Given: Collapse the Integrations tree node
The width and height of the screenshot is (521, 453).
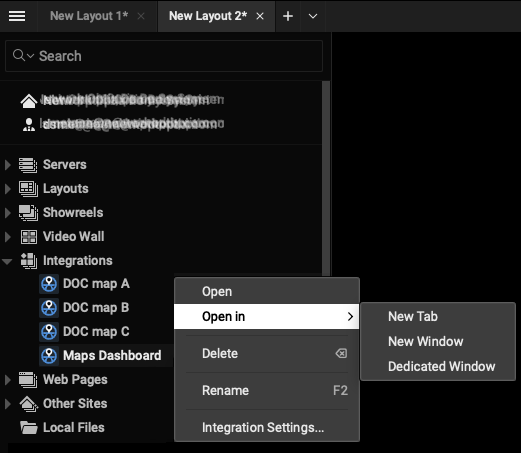Looking at the screenshot, I should click(7, 261).
